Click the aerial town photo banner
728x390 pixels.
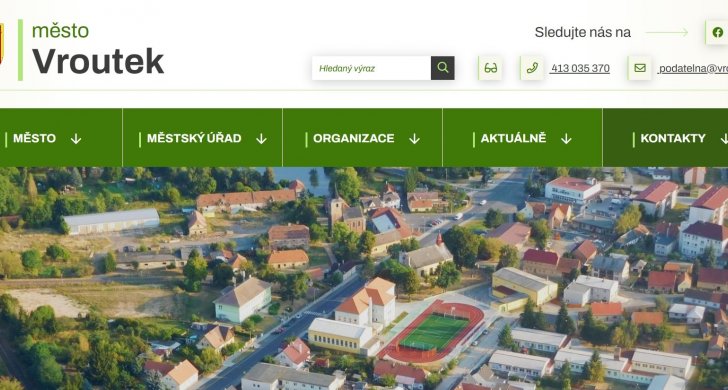point(364,279)
